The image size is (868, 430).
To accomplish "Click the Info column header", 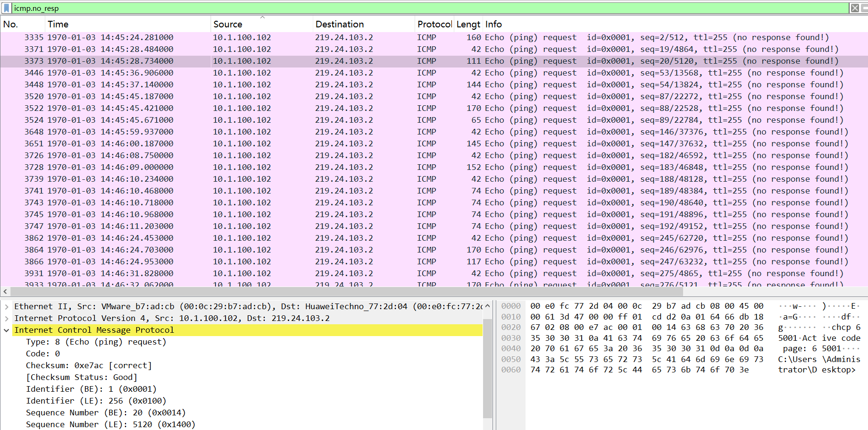I will click(x=493, y=24).
